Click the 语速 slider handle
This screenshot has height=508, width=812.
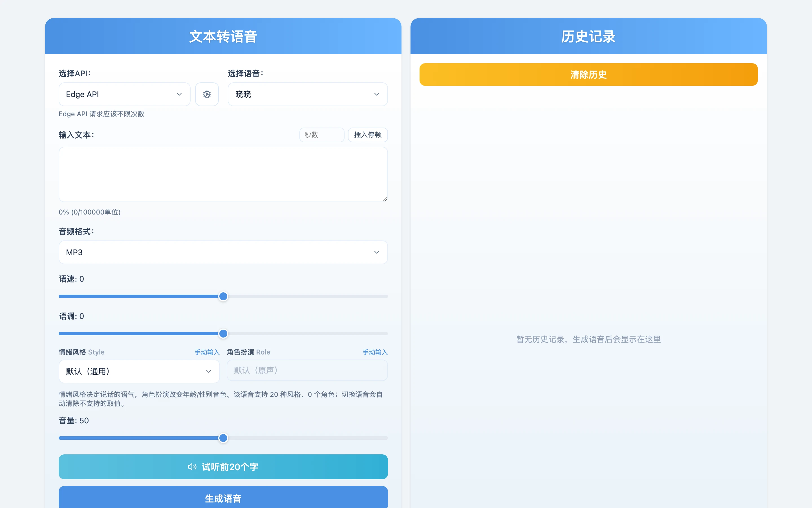[223, 296]
